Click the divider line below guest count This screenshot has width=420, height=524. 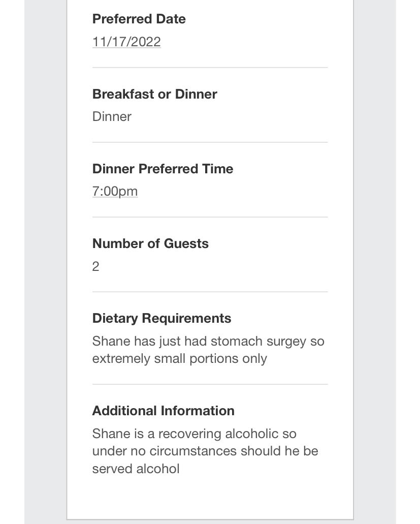[210, 292]
